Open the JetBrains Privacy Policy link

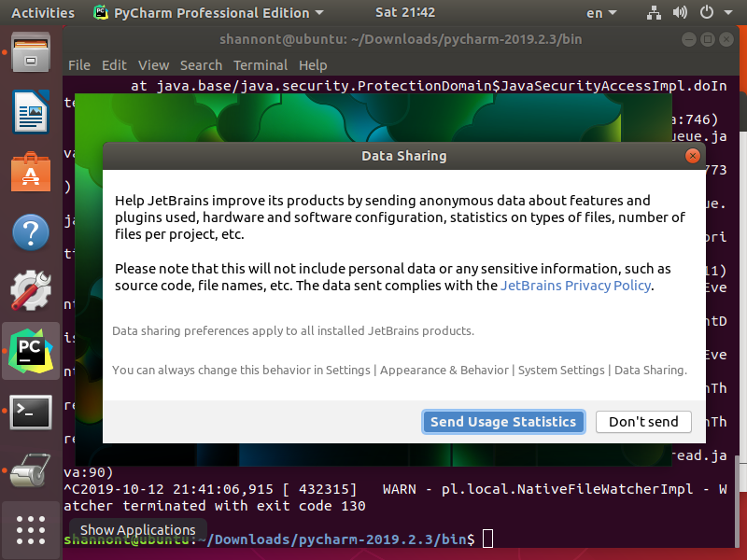pos(576,285)
